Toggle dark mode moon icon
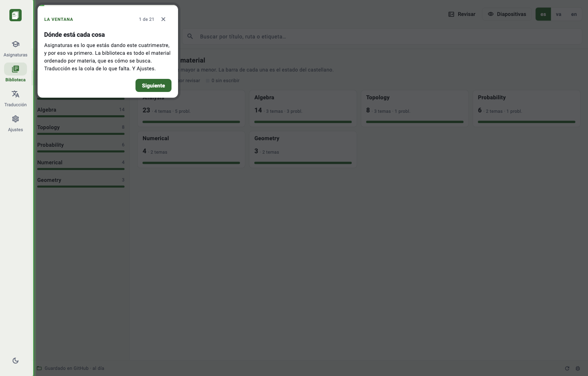The height and width of the screenshot is (376, 588). pos(16,360)
